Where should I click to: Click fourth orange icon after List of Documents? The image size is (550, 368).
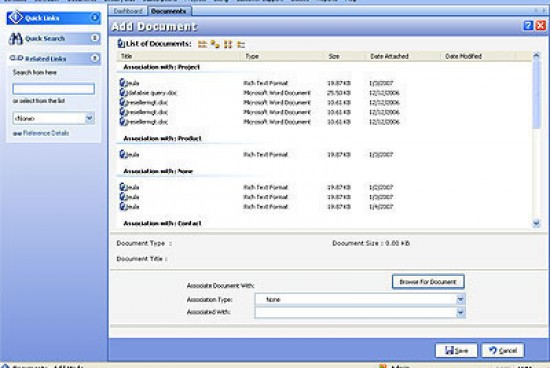point(241,44)
